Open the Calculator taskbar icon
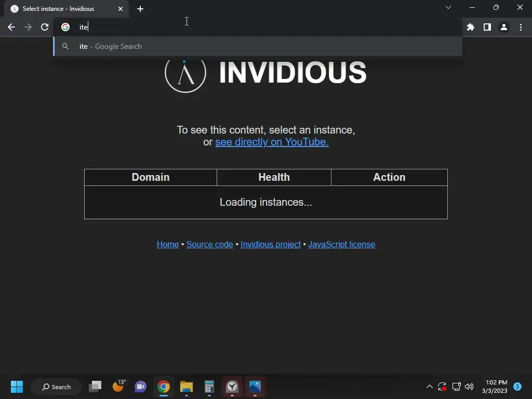Screen dimensions: 532x399 209,387
